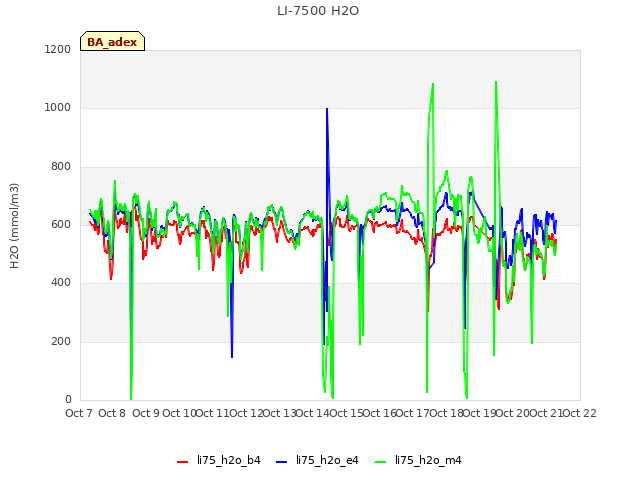Image resolution: width=640 pixels, height=480 pixels.
Task: Click the 0 y-axis label
Action: click(x=68, y=400)
